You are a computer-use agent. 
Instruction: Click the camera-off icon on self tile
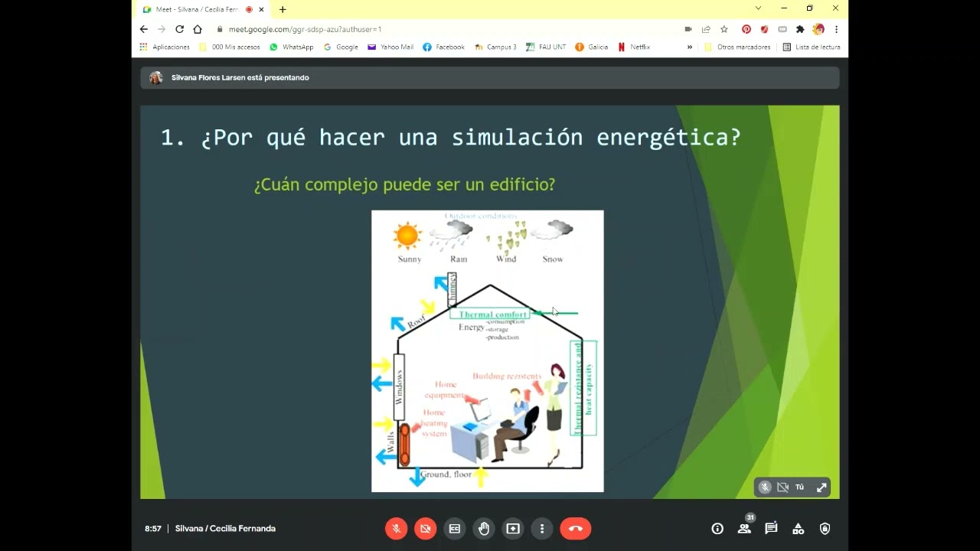point(782,487)
